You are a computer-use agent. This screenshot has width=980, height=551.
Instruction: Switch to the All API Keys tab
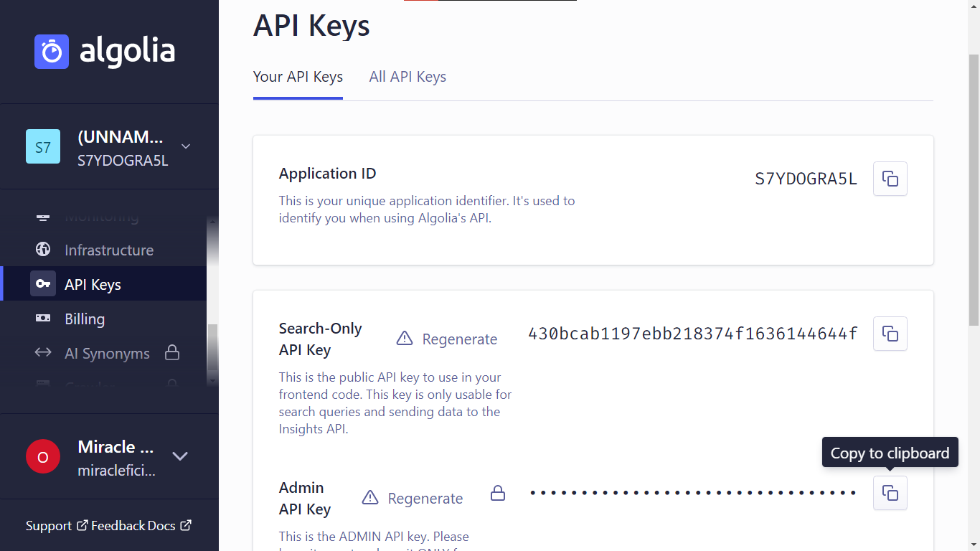(x=407, y=77)
